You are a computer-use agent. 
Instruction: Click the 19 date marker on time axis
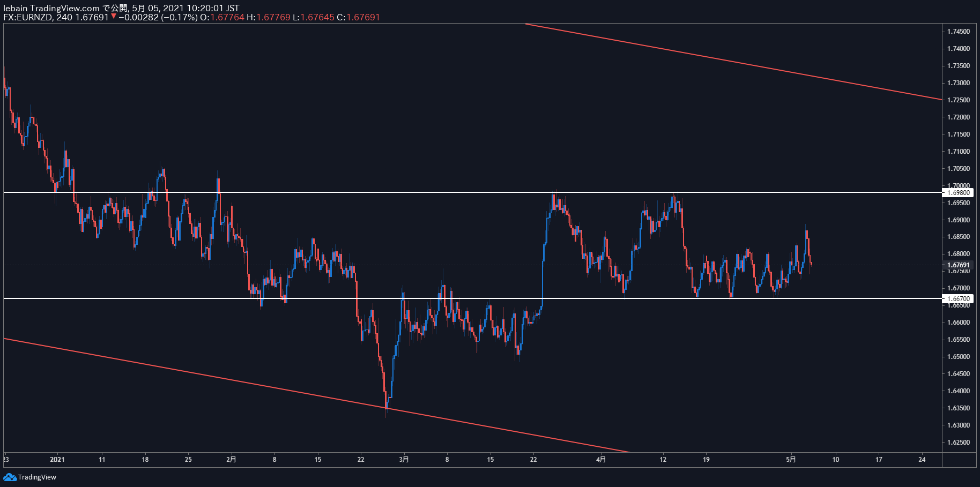(x=707, y=459)
